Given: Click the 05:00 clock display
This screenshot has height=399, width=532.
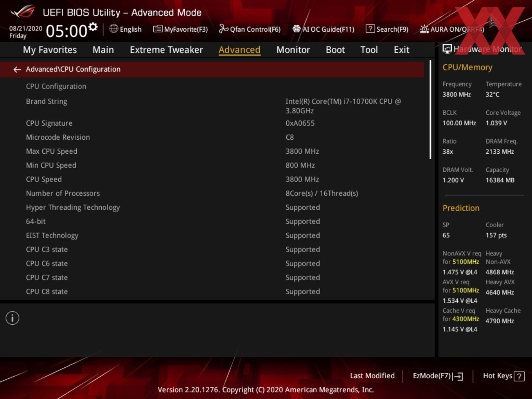Looking at the screenshot, I should point(66,31).
